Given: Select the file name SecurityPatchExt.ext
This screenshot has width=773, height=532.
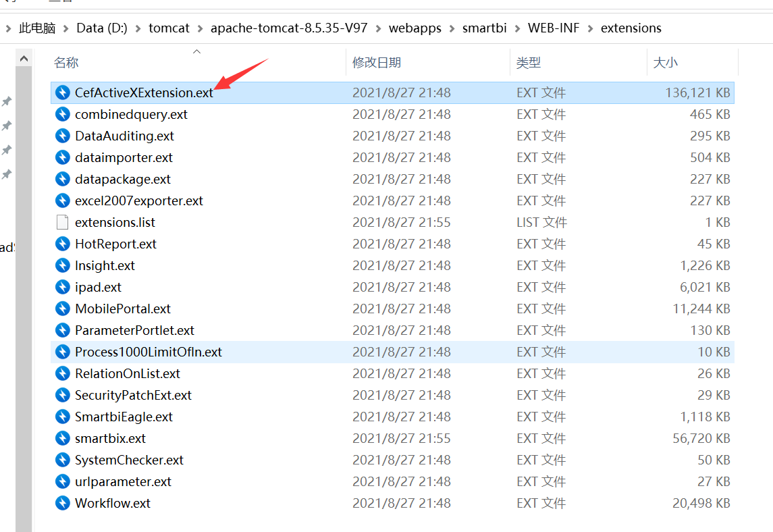Looking at the screenshot, I should pos(133,396).
